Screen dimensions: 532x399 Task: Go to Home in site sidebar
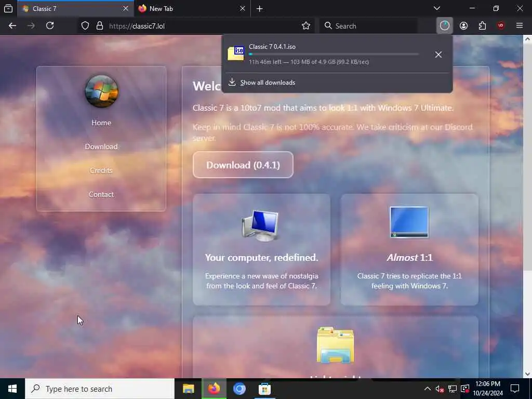(101, 123)
